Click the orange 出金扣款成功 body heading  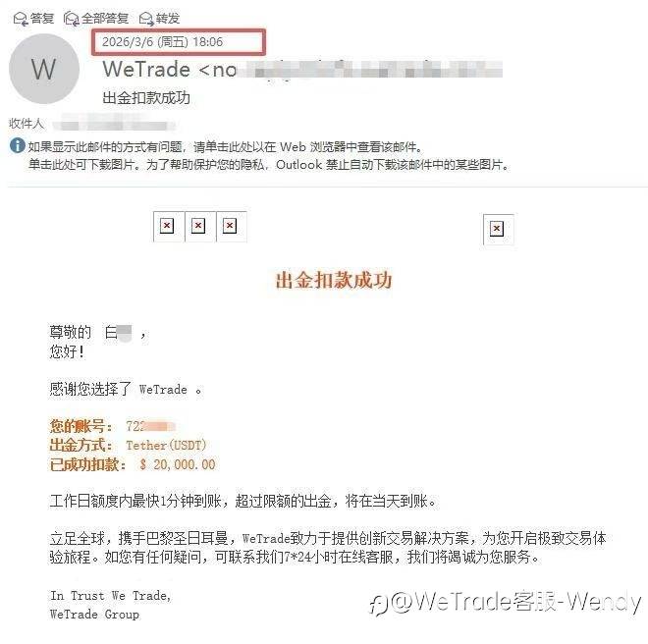coord(334,280)
